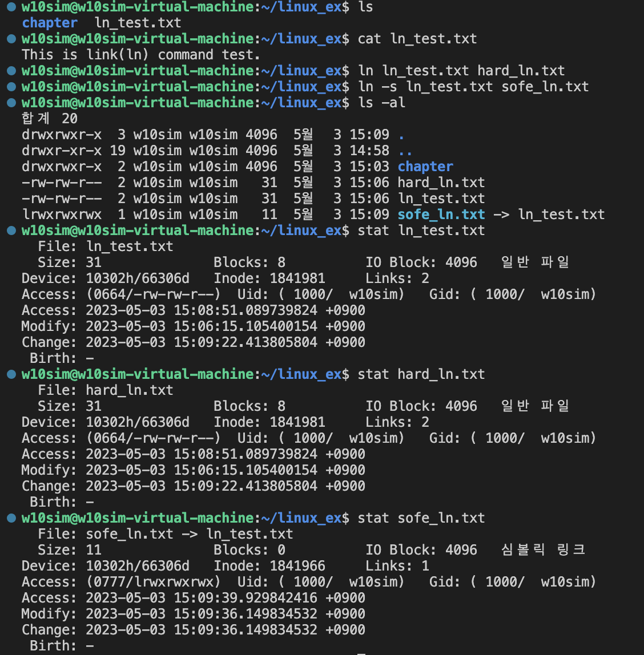Click hard_ln.txt filename in ls -al listing

click(x=441, y=183)
